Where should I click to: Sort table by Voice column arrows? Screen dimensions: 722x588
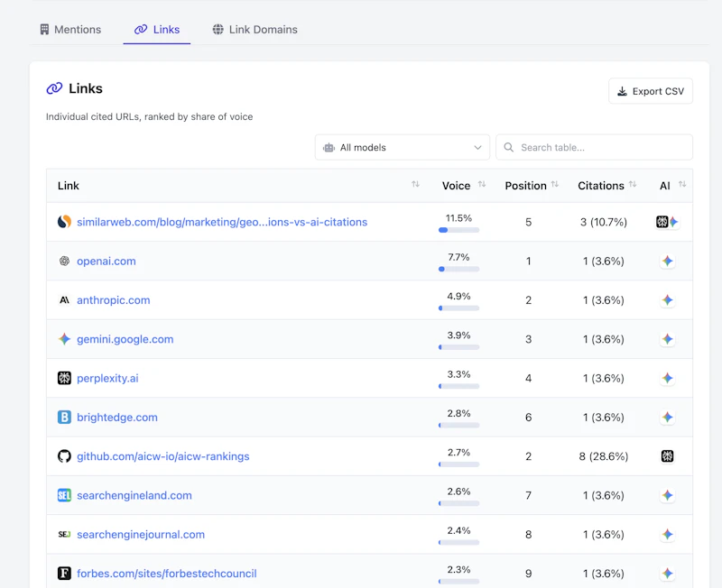click(x=482, y=185)
